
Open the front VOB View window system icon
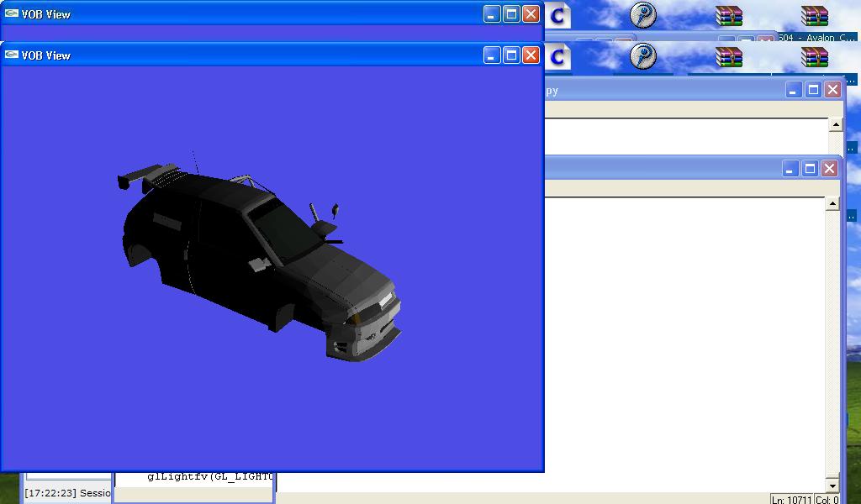(12, 55)
